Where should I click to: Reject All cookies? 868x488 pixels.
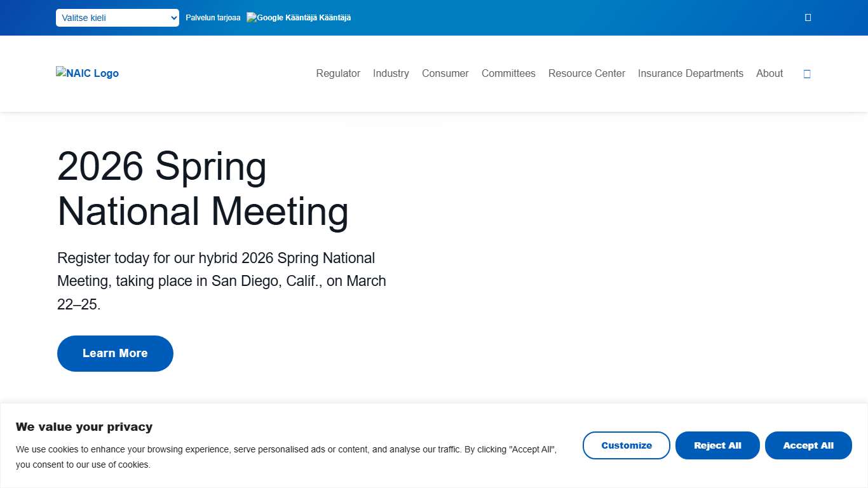tap(717, 445)
